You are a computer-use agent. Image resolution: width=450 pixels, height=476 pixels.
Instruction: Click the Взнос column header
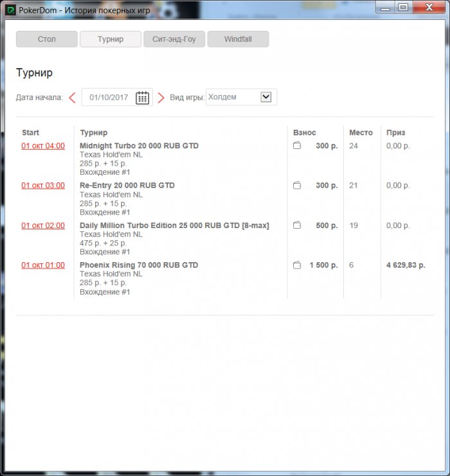click(x=305, y=133)
